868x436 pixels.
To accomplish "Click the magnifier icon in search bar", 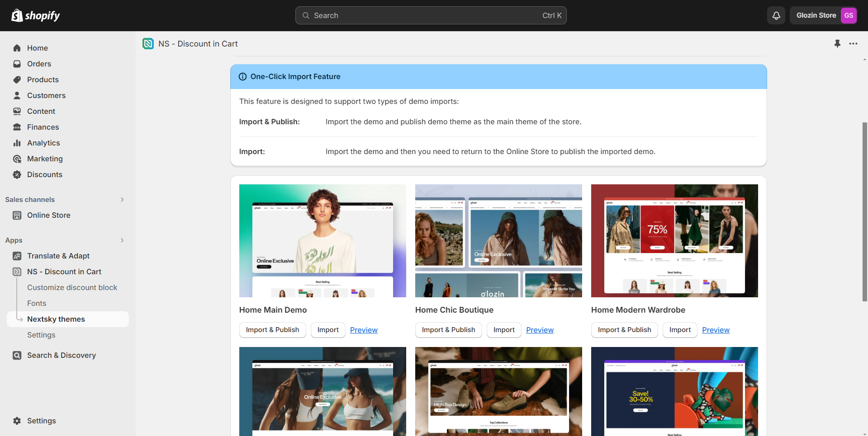I will click(306, 15).
